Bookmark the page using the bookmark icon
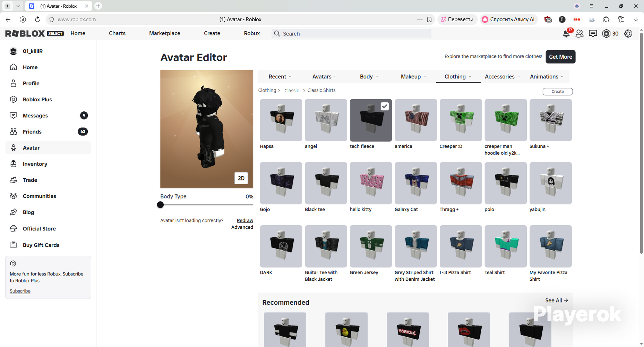644x347 pixels. (x=429, y=19)
